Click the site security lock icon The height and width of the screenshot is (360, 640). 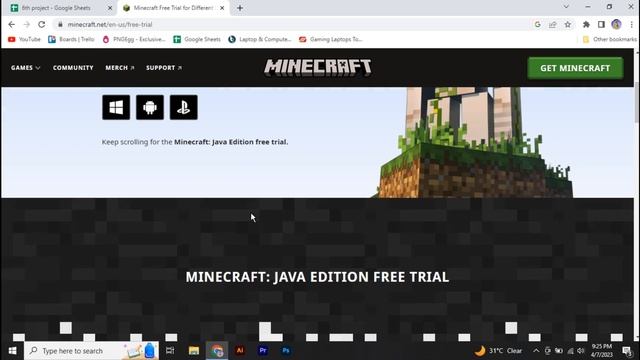point(60,24)
